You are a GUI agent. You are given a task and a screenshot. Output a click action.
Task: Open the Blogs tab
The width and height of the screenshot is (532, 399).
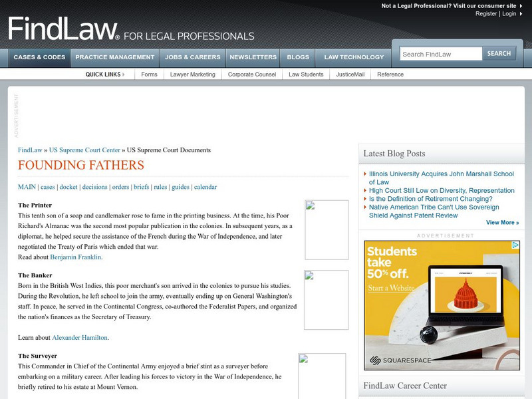point(298,57)
